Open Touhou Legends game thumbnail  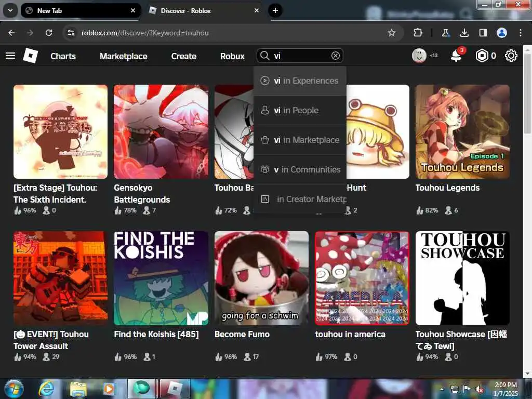462,131
